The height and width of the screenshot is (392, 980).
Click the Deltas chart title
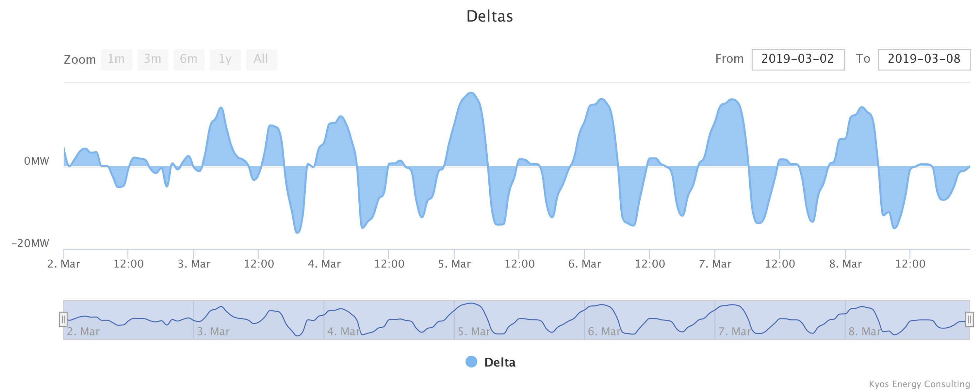click(x=490, y=16)
